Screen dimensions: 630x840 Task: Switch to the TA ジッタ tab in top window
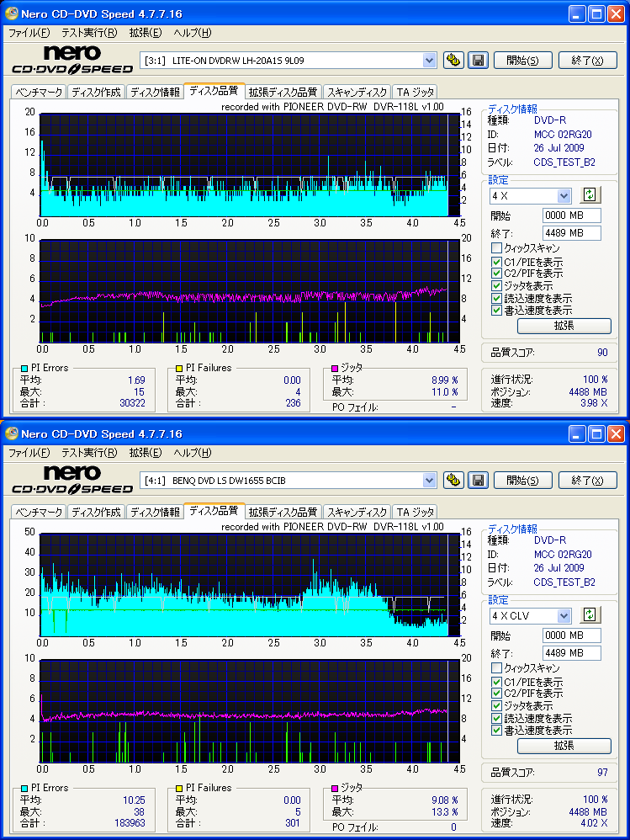click(416, 92)
